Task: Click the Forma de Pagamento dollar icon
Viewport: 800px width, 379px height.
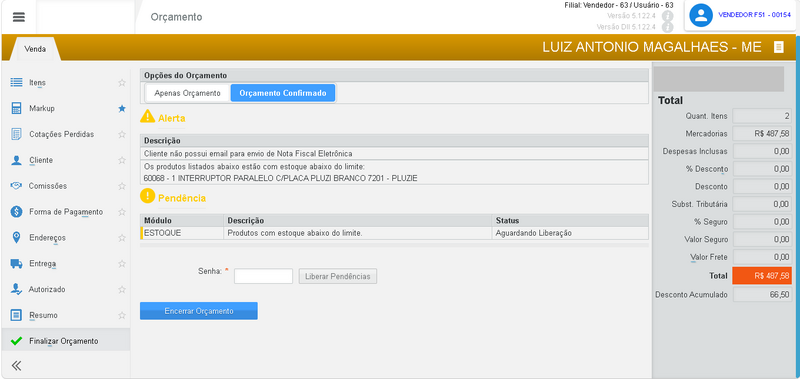Action: pyautogui.click(x=16, y=212)
